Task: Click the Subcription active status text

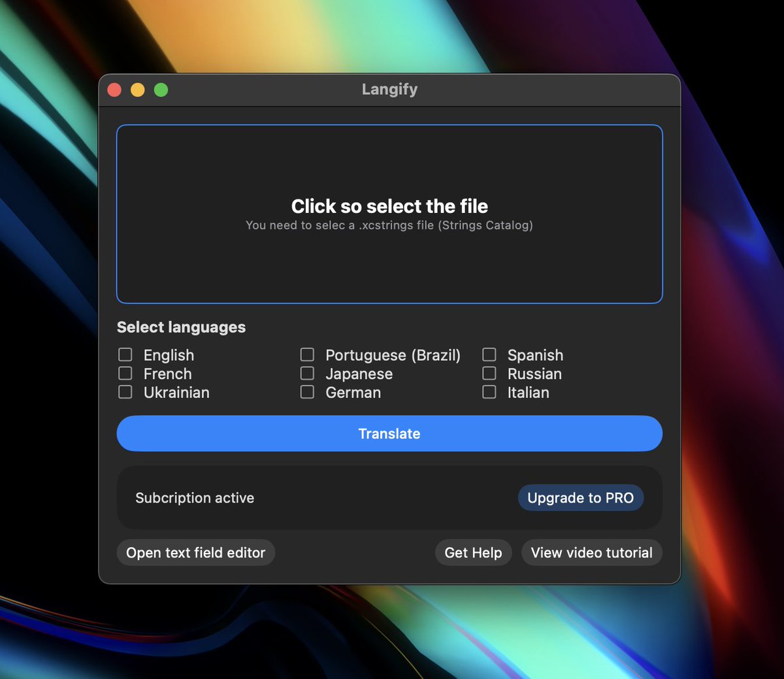Action: click(195, 498)
